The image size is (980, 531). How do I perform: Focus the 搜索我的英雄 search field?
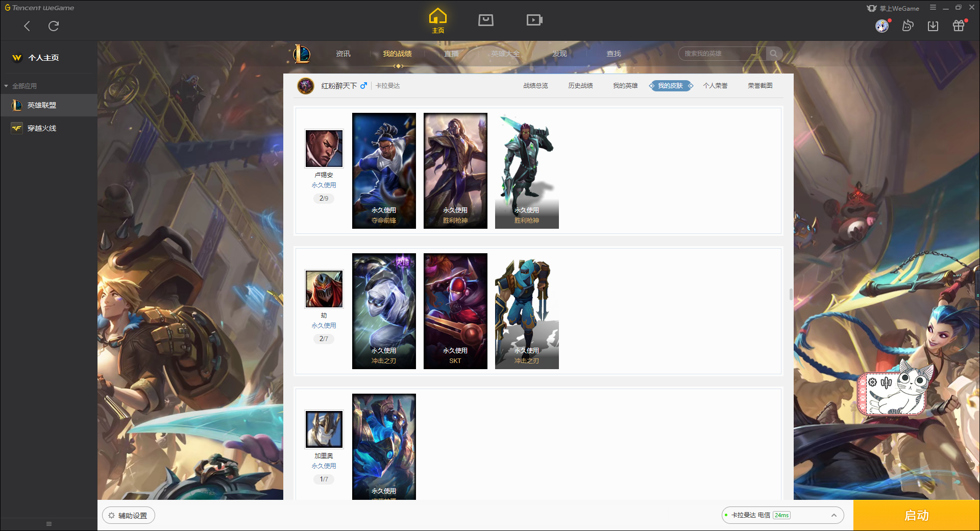(x=722, y=54)
